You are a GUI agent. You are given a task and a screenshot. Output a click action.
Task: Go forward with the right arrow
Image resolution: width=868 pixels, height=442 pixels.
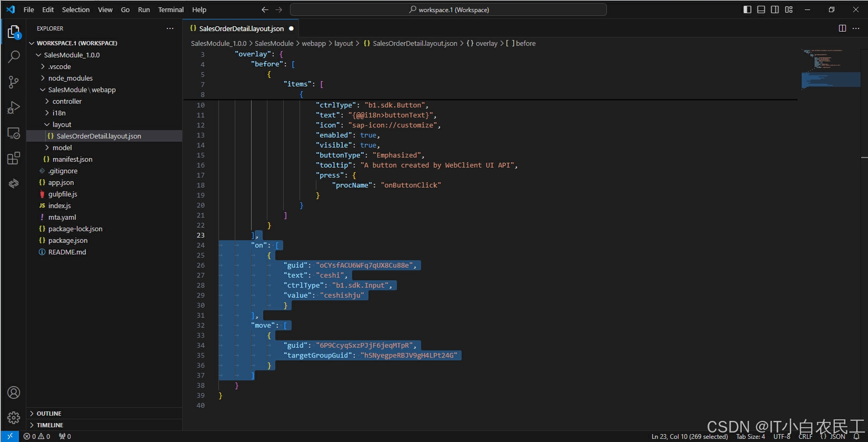tap(279, 9)
